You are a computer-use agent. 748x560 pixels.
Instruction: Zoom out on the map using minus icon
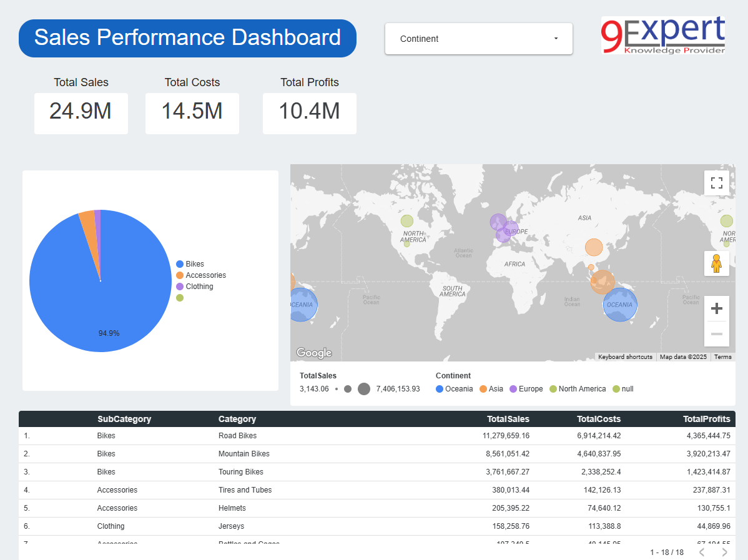716,334
